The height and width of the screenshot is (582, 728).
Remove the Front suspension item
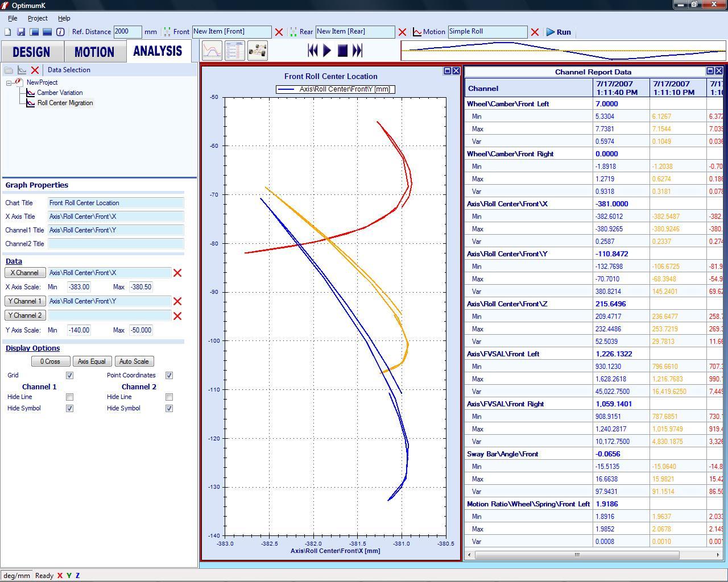[279, 32]
